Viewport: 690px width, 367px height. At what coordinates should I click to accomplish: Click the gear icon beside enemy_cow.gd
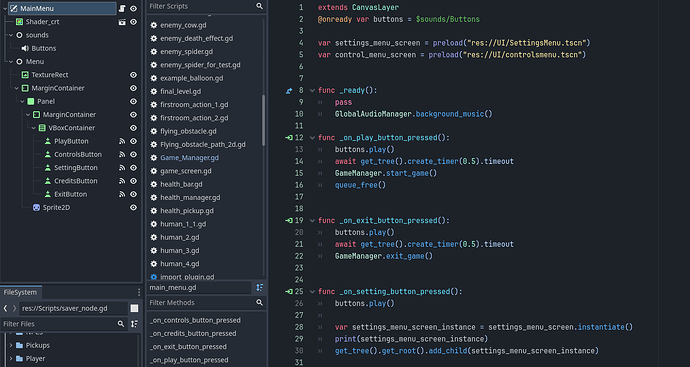point(154,25)
